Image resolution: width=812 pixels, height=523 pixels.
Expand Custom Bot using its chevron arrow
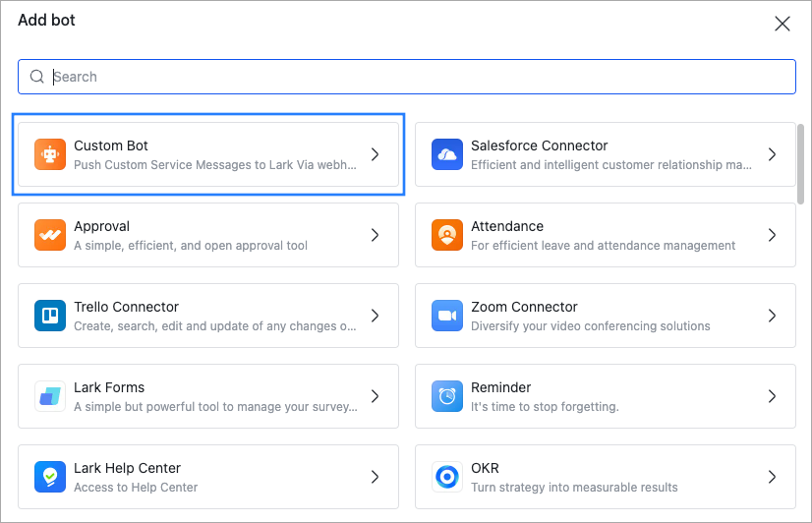click(x=375, y=154)
